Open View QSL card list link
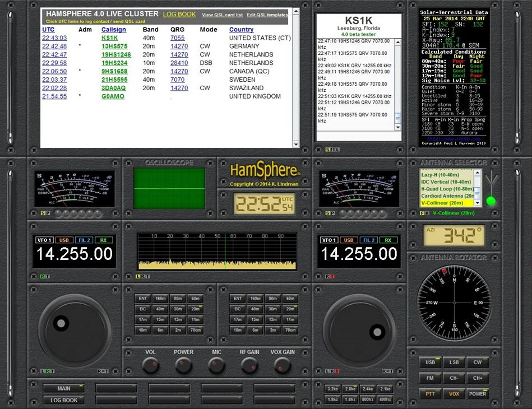This screenshot has height=409, width=532. coord(222,15)
